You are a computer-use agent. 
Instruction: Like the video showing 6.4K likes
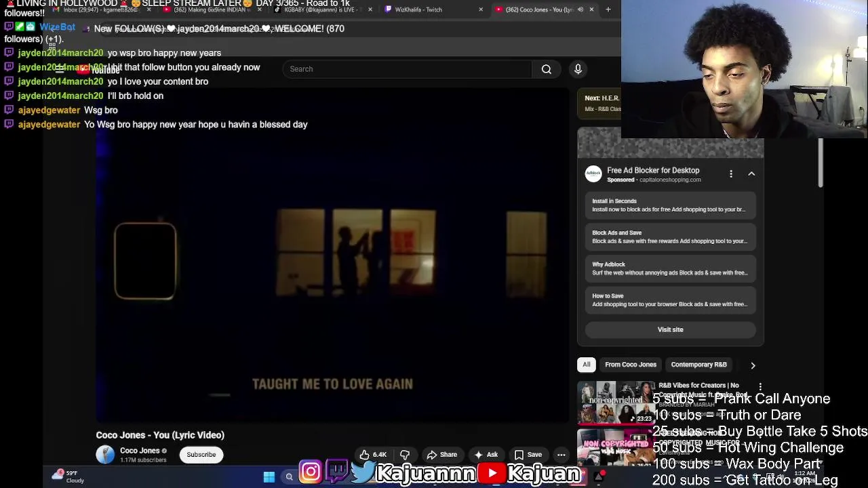point(373,455)
